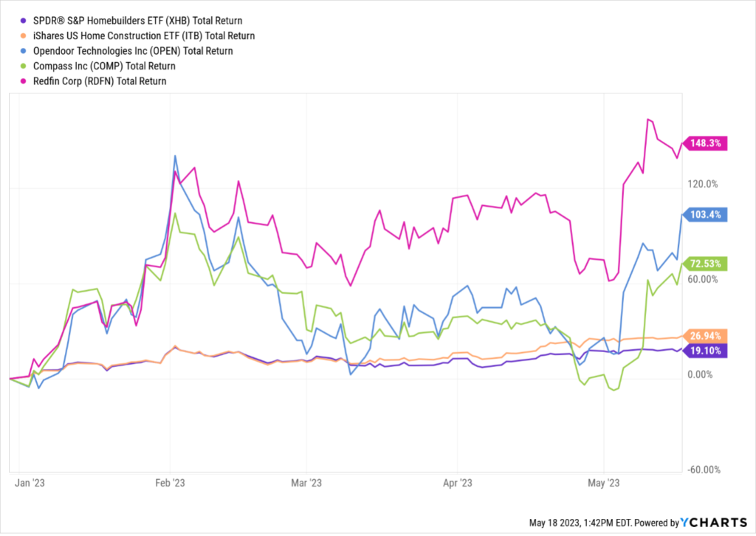Click the 103.4% Opendoor value tag
Viewport: 756px width, 536px height.
click(708, 215)
